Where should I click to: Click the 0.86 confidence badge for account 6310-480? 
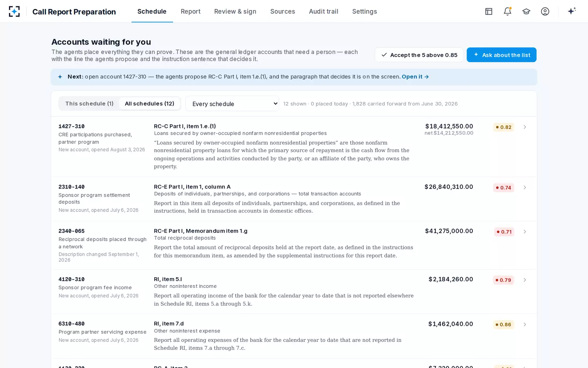[x=503, y=325]
